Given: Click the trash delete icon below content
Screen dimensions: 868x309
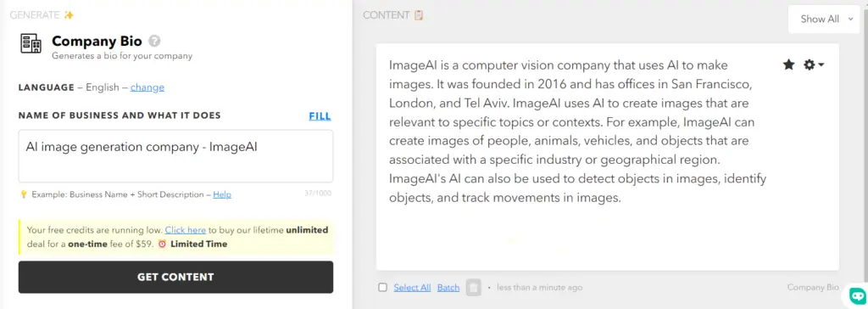Looking at the screenshot, I should 473,288.
